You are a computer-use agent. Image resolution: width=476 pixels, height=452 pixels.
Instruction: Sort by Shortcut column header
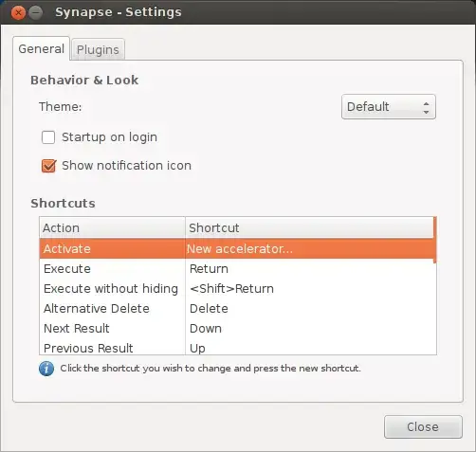(x=310, y=227)
